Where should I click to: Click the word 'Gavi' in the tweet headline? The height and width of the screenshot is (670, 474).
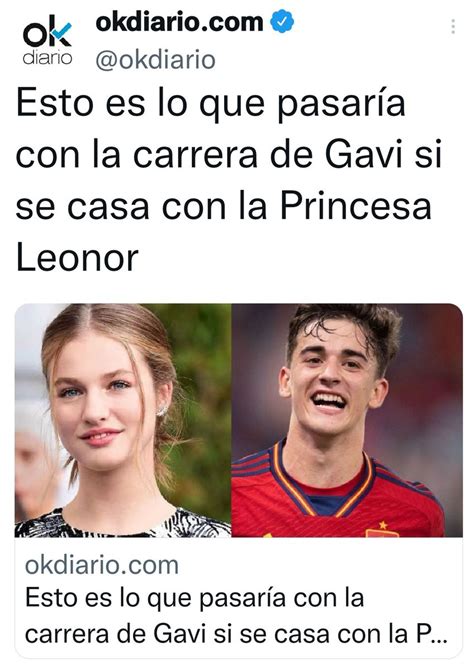pyautogui.click(x=364, y=155)
